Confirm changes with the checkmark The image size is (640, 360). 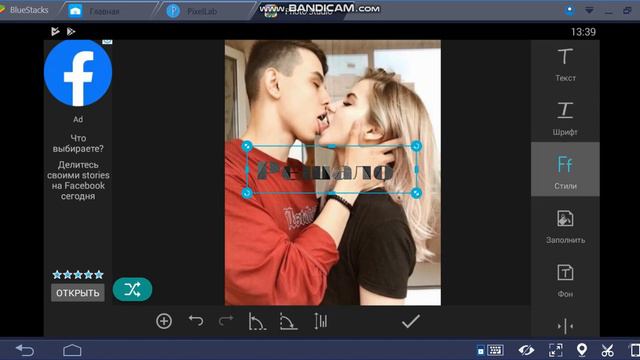(x=411, y=321)
